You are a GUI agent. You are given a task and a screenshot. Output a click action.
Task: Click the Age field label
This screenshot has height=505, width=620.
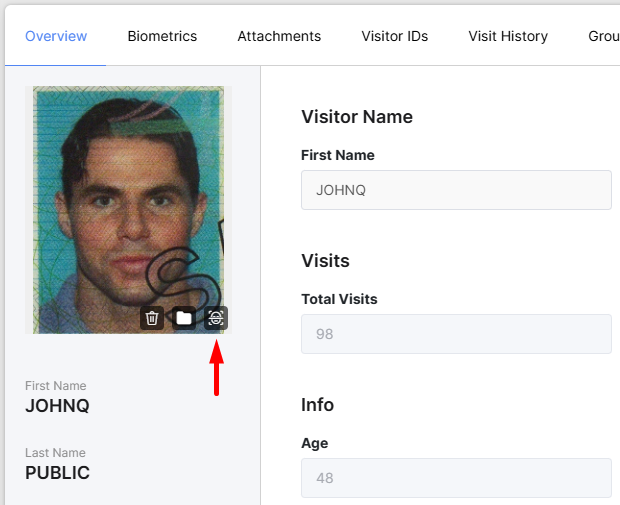[x=314, y=443]
